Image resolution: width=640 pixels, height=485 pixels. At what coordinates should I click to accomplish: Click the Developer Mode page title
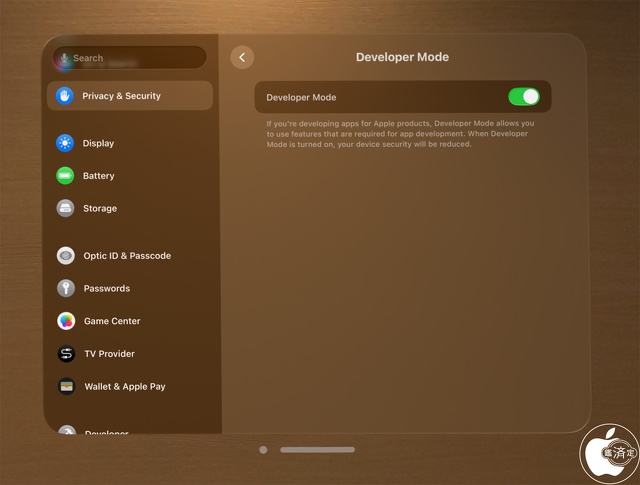pos(402,58)
